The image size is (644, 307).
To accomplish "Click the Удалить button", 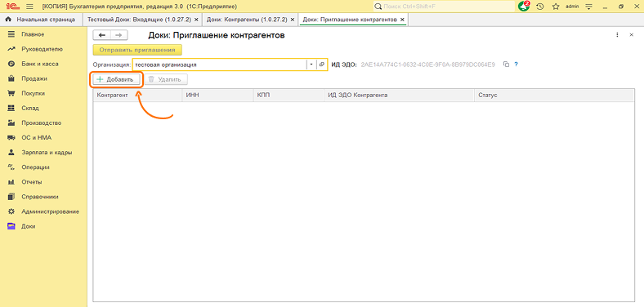I will tap(166, 80).
